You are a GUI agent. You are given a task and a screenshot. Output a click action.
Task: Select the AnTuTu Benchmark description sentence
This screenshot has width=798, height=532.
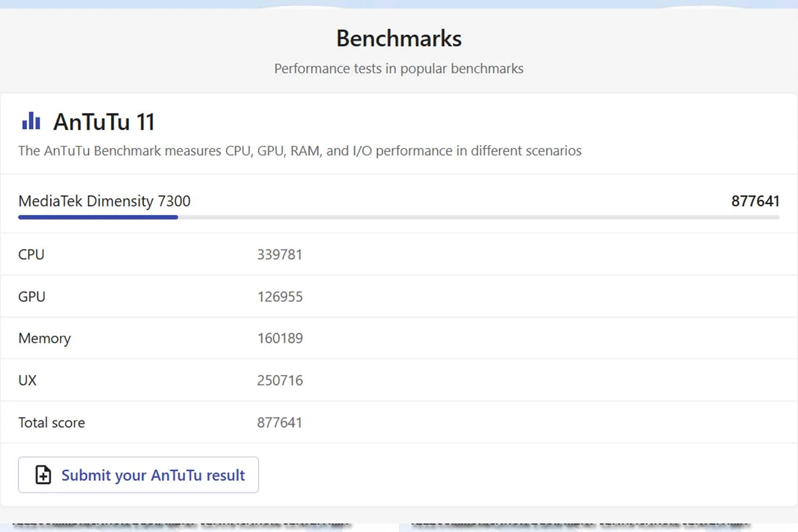pyautogui.click(x=300, y=151)
